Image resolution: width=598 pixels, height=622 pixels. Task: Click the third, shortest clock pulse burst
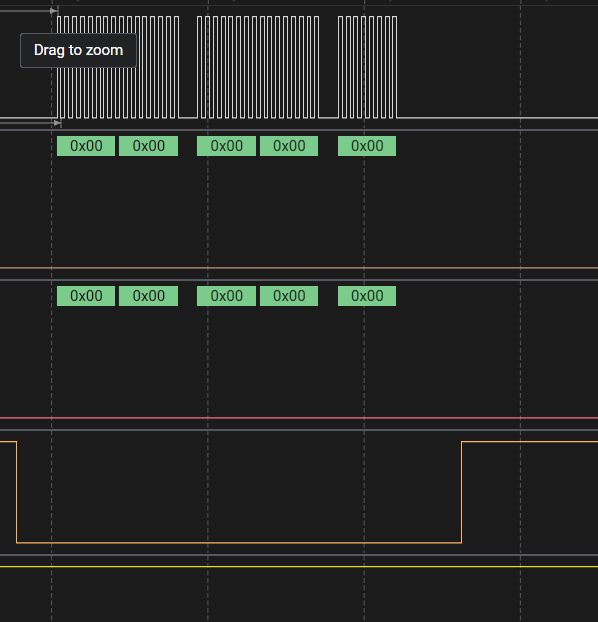point(367,67)
